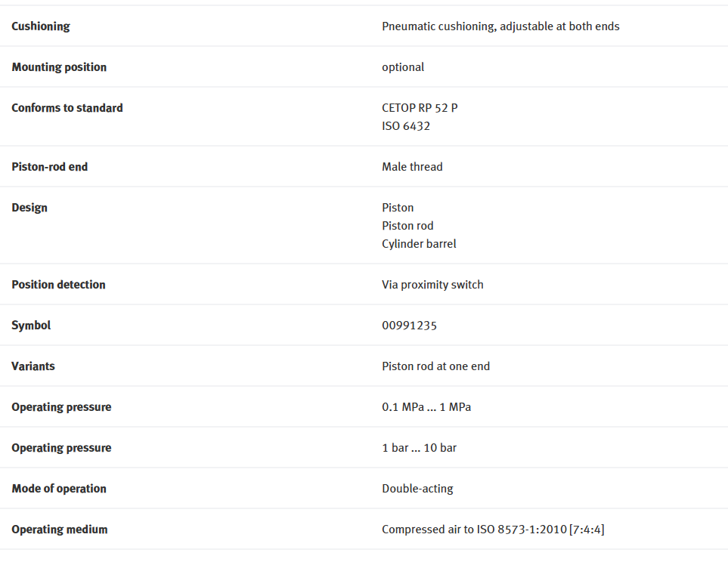Click the CETOP RP 52 P text

click(x=420, y=108)
